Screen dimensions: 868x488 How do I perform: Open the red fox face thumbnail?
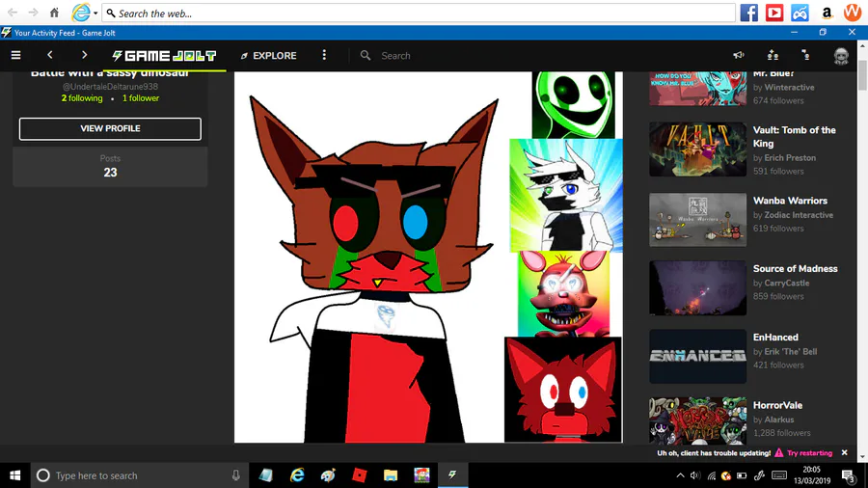coord(563,390)
